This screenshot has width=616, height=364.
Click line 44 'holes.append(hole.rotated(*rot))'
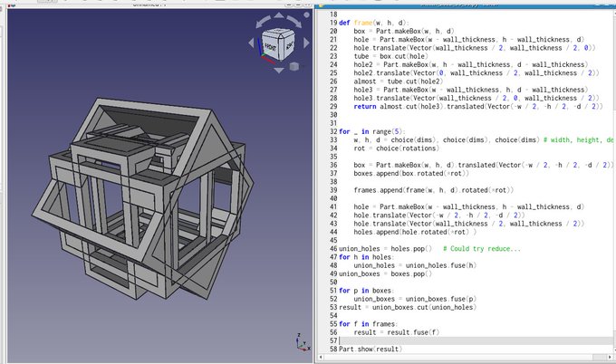pyautogui.click(x=415, y=232)
